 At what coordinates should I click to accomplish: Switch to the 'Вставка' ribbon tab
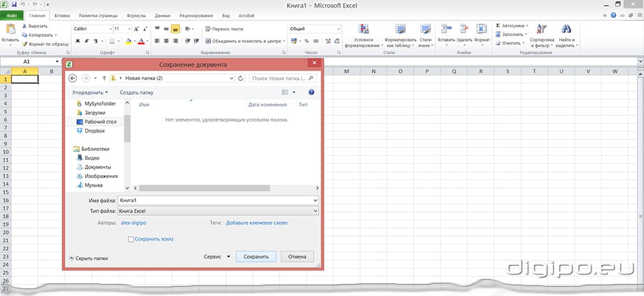point(62,14)
